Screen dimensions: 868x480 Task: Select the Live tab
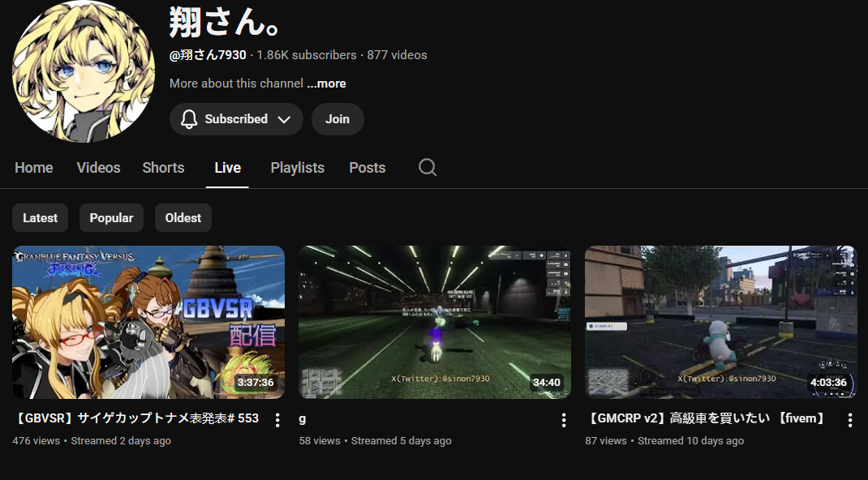(x=227, y=168)
